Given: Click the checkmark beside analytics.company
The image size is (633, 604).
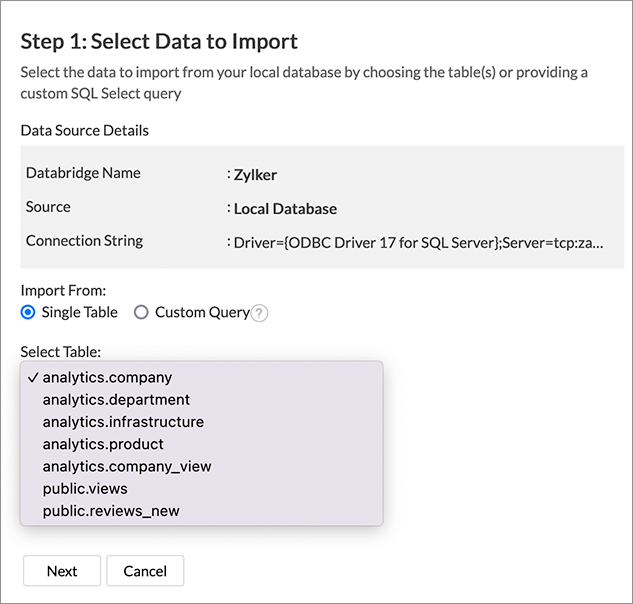Looking at the screenshot, I should click(x=33, y=378).
